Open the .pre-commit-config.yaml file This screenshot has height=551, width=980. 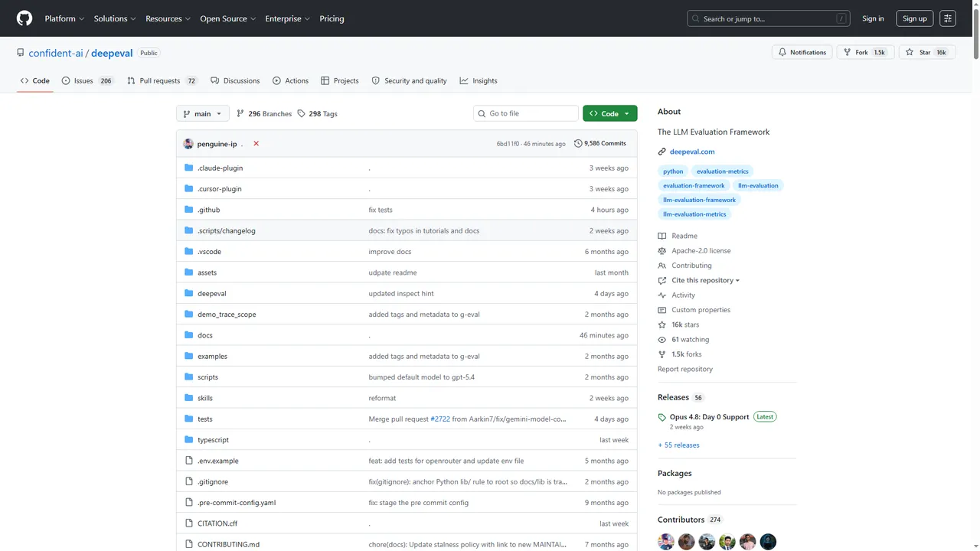pos(237,503)
